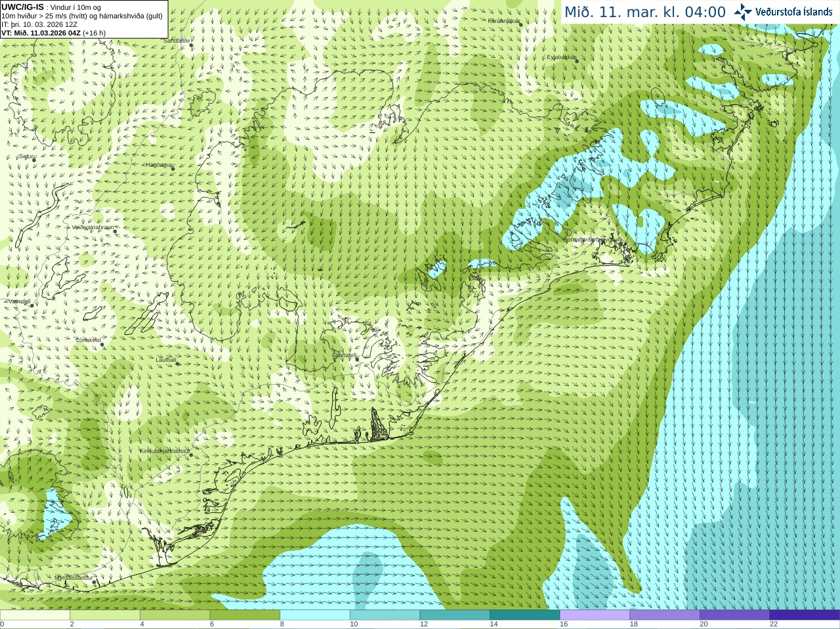The image size is (840, 629).
Task: Click the Veðurstofa Íslands logo symbol
Action: [x=743, y=12]
